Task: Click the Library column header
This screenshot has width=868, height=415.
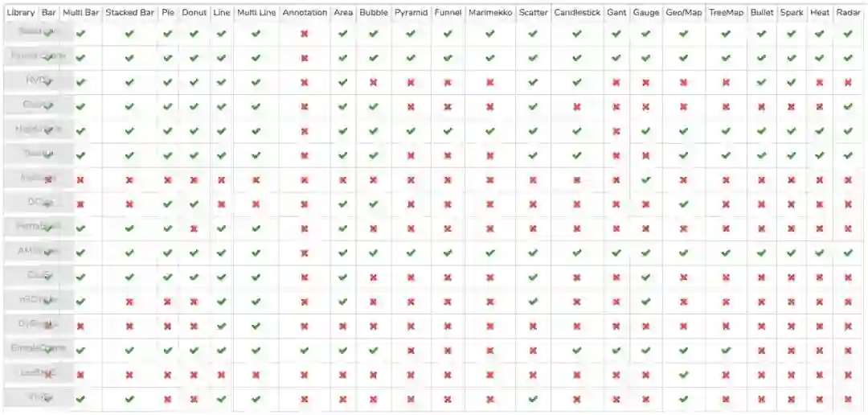Action: (20, 13)
